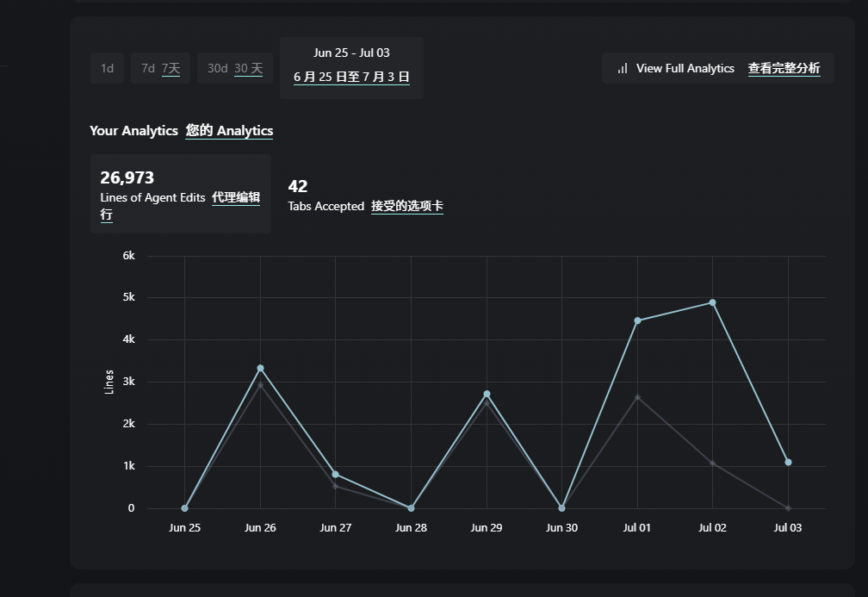
Task: Click the Jul 03 blue data point
Action: [x=788, y=463]
